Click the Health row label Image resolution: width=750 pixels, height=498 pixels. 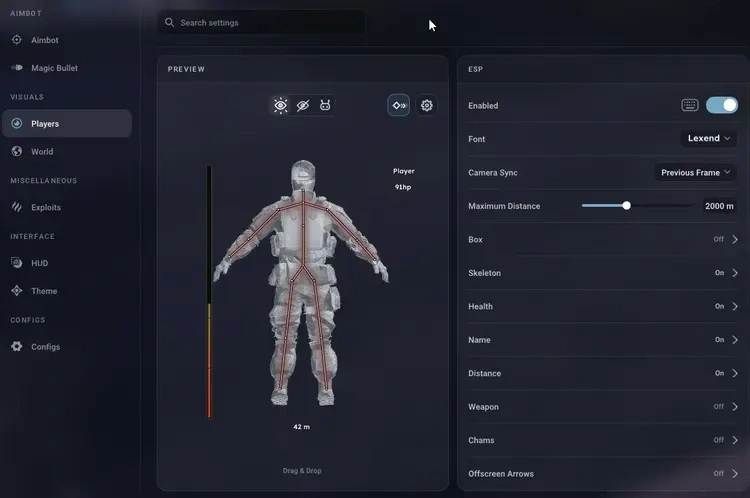tap(480, 306)
